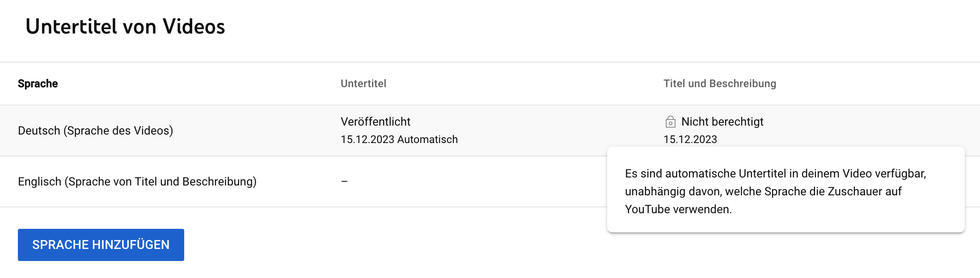The height and width of the screenshot is (278, 980).
Task: Click the Titel und Beschreibung header
Action: tap(719, 84)
